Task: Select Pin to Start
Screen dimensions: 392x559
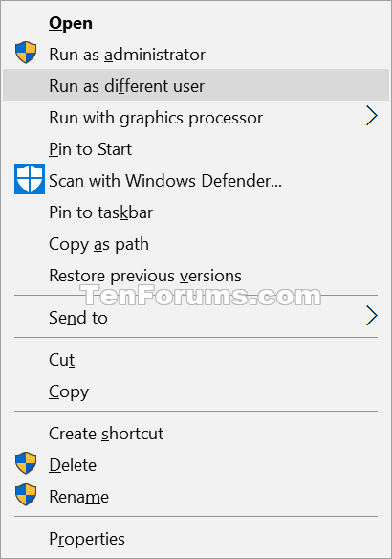Action: click(x=196, y=148)
